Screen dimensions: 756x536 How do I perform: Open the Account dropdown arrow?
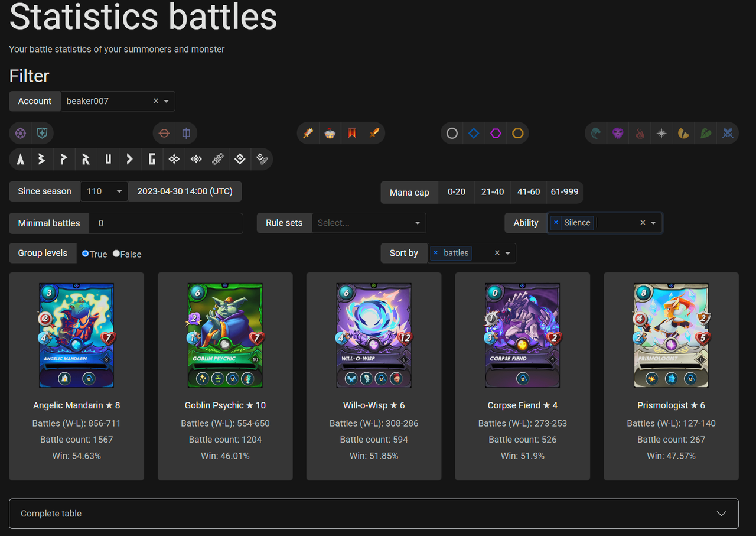click(167, 101)
